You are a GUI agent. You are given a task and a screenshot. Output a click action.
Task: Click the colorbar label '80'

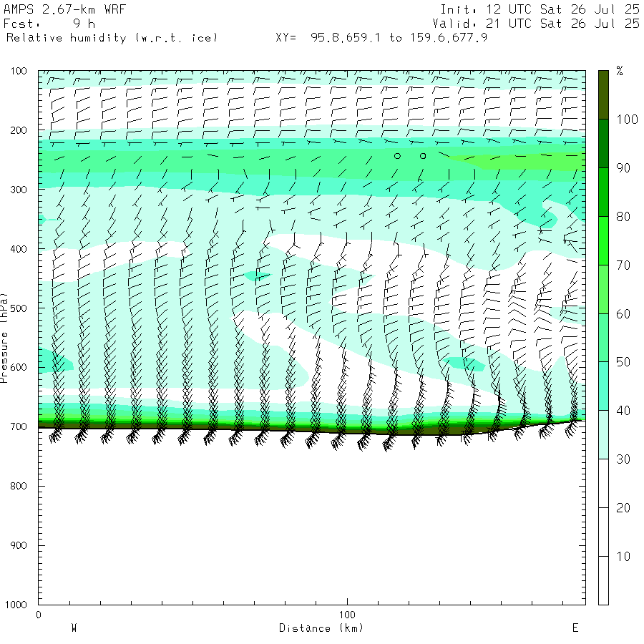click(x=623, y=217)
